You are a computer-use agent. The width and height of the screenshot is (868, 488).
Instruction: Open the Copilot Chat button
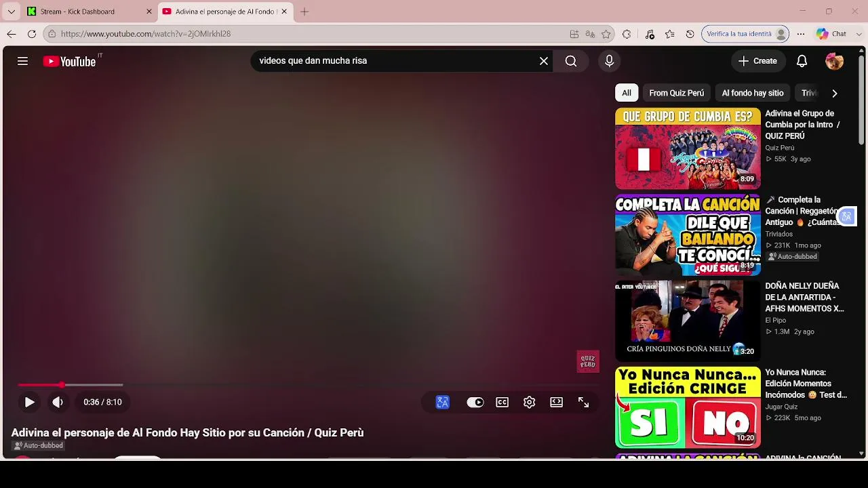[x=831, y=34]
